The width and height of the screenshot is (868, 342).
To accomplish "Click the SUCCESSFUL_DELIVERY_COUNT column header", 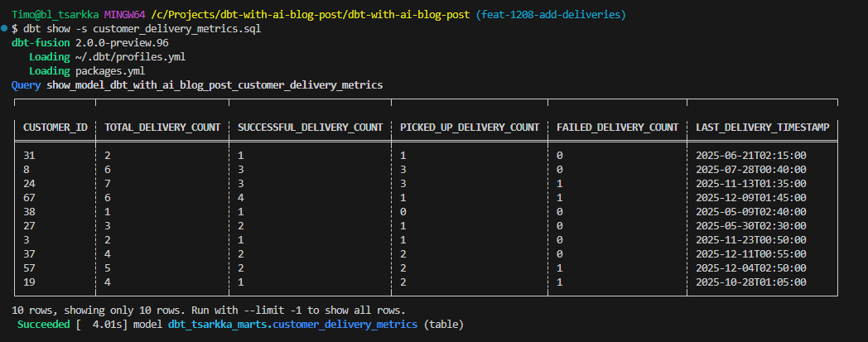I will coord(310,128).
